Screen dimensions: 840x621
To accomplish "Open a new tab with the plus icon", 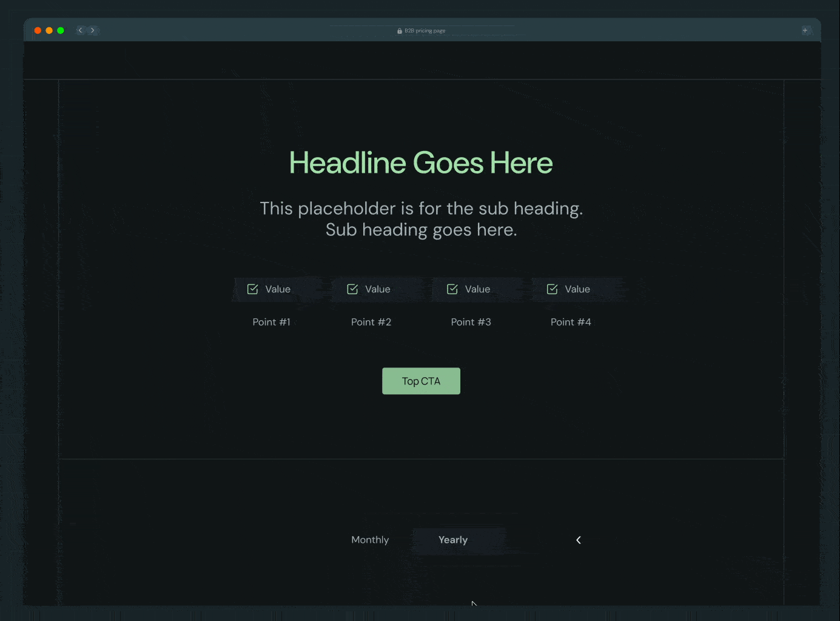I will click(805, 30).
